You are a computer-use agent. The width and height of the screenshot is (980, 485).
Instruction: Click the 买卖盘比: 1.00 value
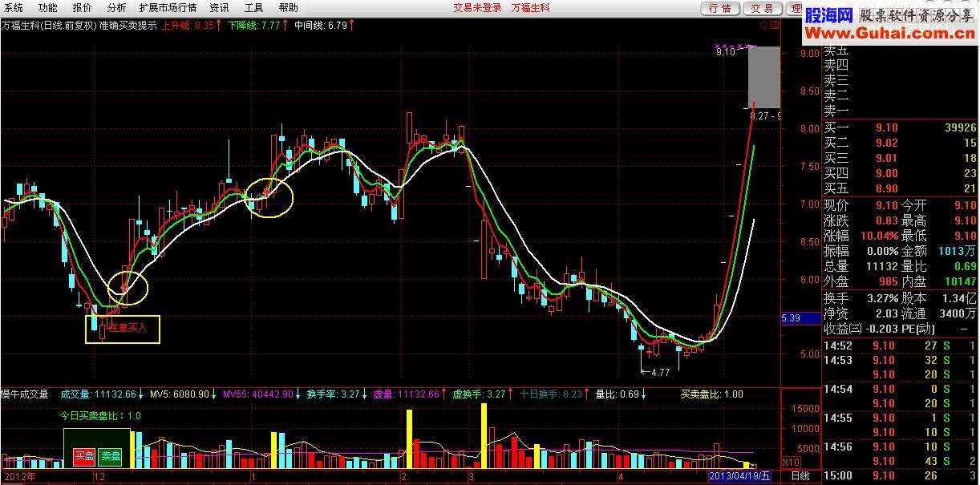[x=711, y=394]
